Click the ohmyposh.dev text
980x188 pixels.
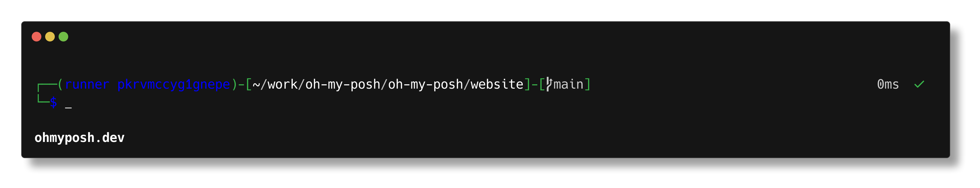click(80, 138)
